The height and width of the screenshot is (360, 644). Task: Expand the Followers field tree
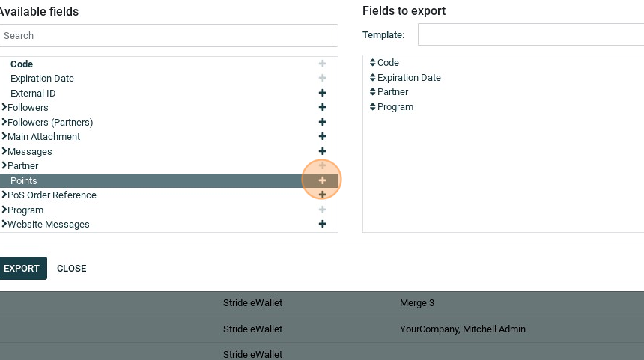pos(4,108)
